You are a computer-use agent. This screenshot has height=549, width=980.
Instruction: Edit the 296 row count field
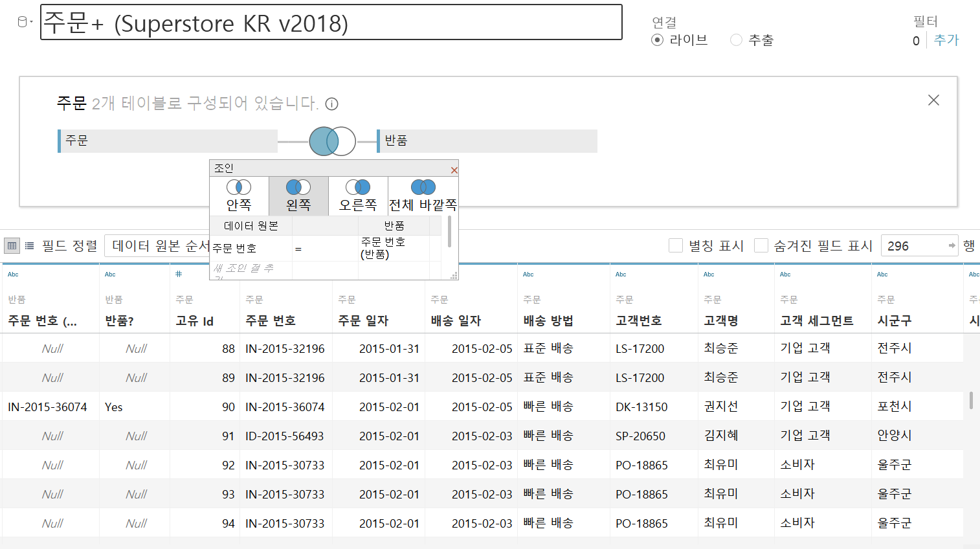(x=914, y=245)
